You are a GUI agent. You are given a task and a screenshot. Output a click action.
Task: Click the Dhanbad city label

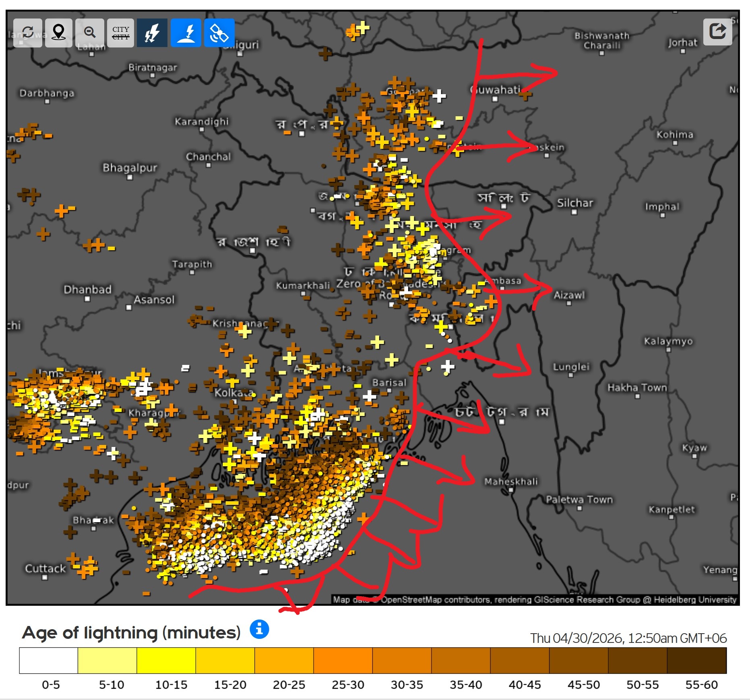click(87, 289)
